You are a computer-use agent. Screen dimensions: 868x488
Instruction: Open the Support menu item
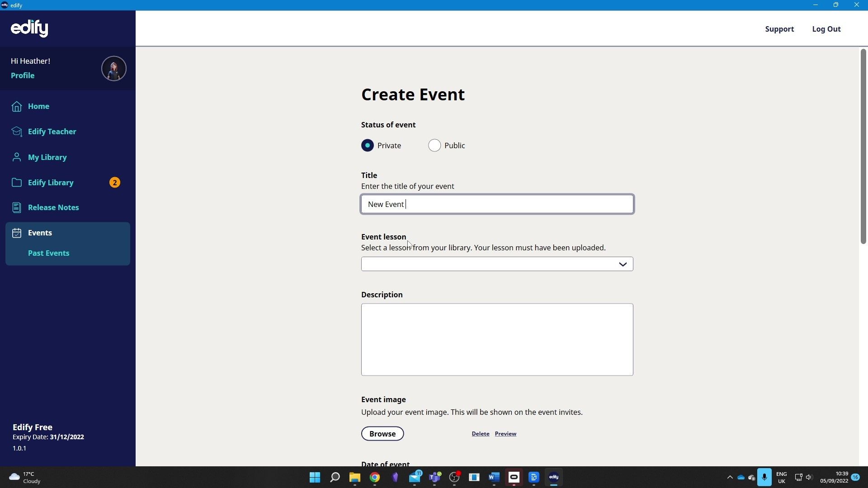(x=779, y=29)
